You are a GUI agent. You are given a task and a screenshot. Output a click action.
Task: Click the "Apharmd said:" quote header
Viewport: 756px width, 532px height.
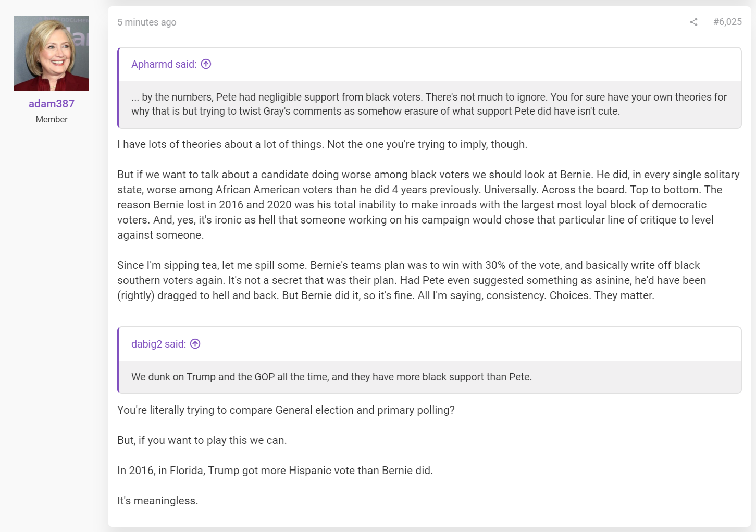coord(164,64)
